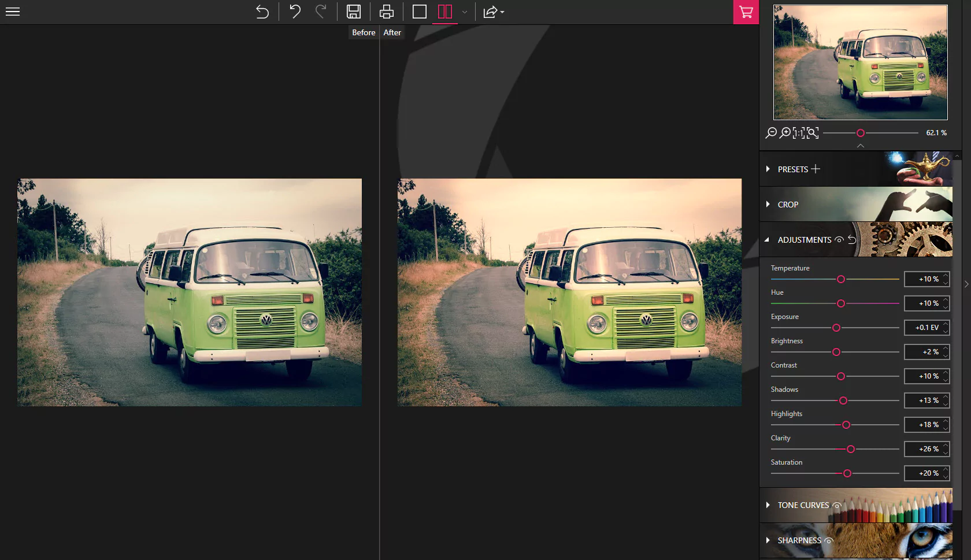
Task: Toggle Tone Curves visibility eye
Action: click(837, 506)
